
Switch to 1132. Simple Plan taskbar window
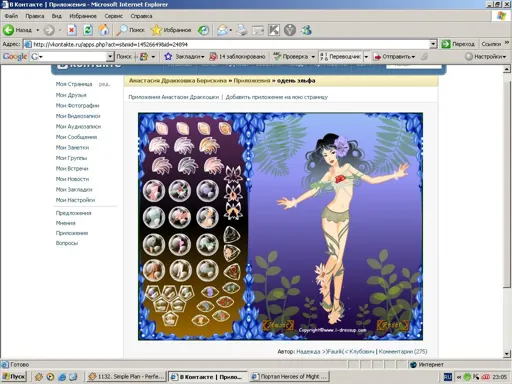coord(126,377)
